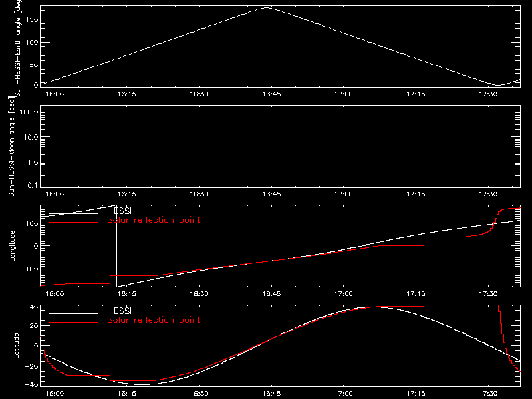
Task: Click the -100 tick on Longitude axis
Action: point(29,269)
